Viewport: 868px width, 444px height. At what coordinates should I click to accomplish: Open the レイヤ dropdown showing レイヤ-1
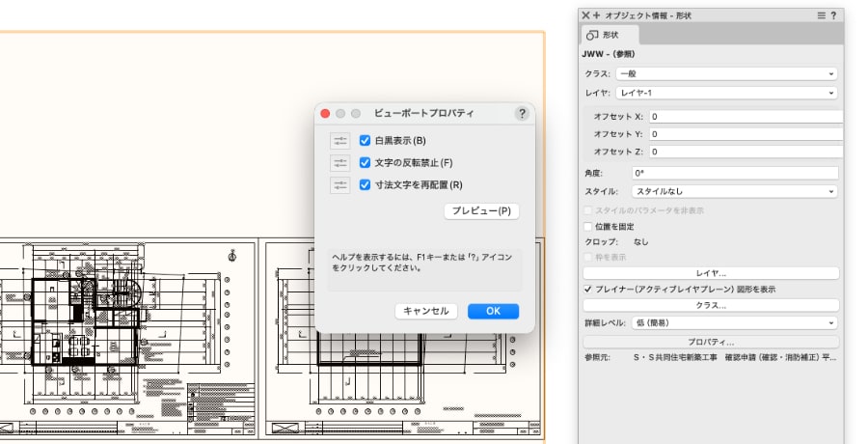tap(727, 93)
